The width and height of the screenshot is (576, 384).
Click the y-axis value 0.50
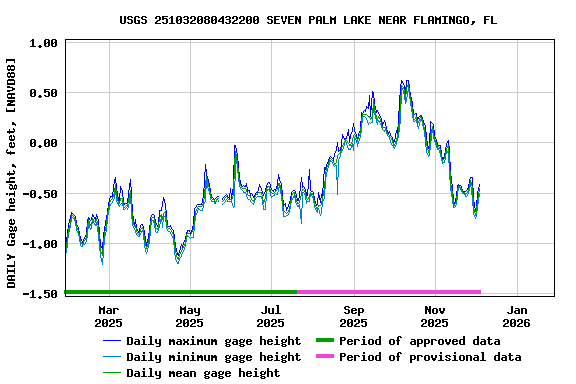click(x=43, y=93)
